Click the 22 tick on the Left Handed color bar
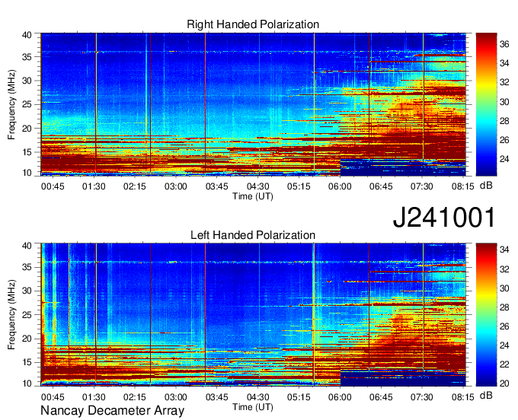The image size is (518, 420). coord(504,364)
